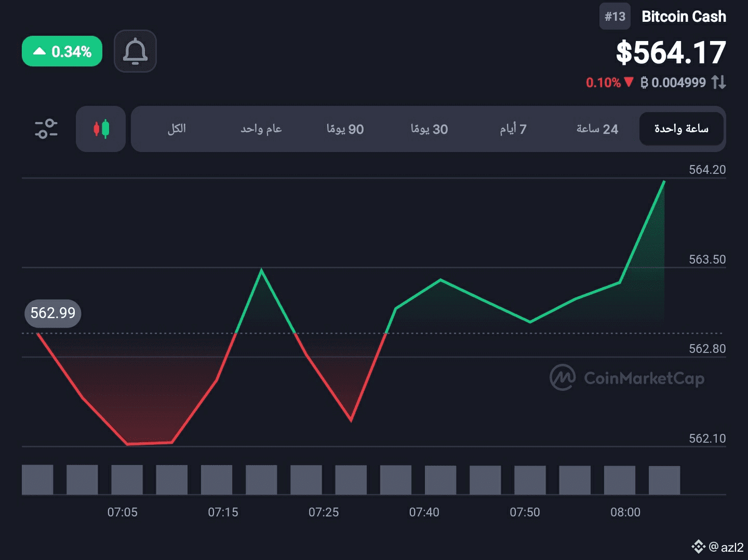Click the green chart peak above 07:15
The width and height of the screenshot is (748, 560).
click(x=261, y=270)
